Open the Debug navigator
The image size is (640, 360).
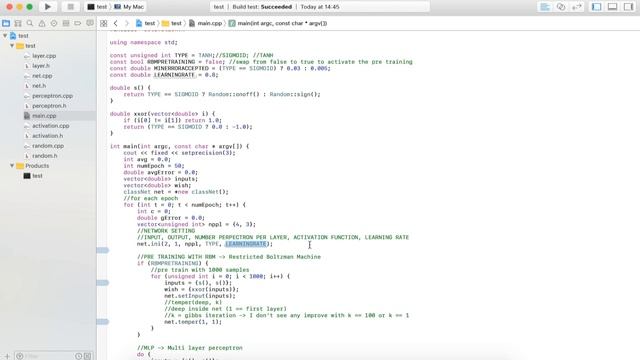point(66,23)
